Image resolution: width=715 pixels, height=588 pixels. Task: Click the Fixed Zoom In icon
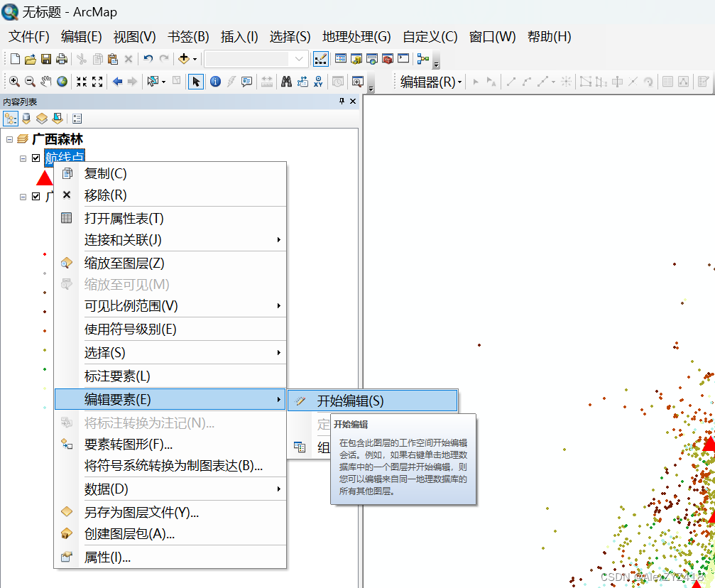[x=82, y=81]
